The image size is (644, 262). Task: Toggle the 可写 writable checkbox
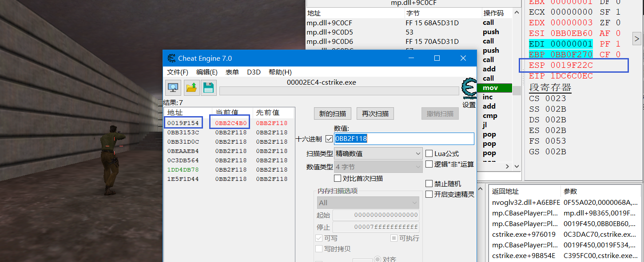[x=319, y=238]
